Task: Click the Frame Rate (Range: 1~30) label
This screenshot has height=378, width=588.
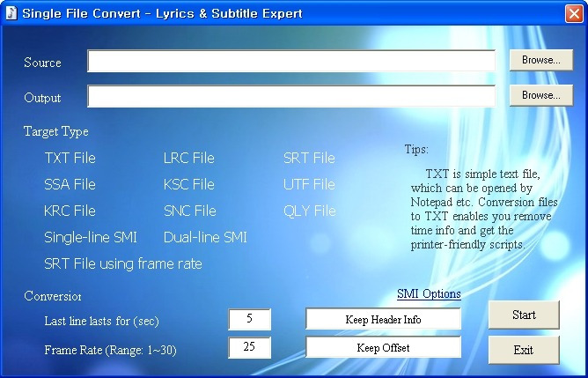Action: 110,350
